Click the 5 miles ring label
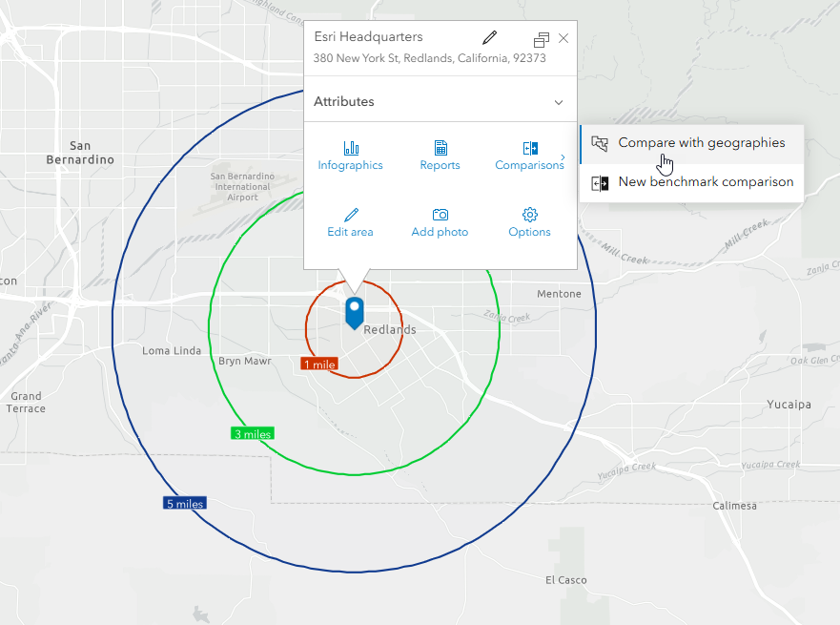Screen dimensions: 840x625 point(185,503)
